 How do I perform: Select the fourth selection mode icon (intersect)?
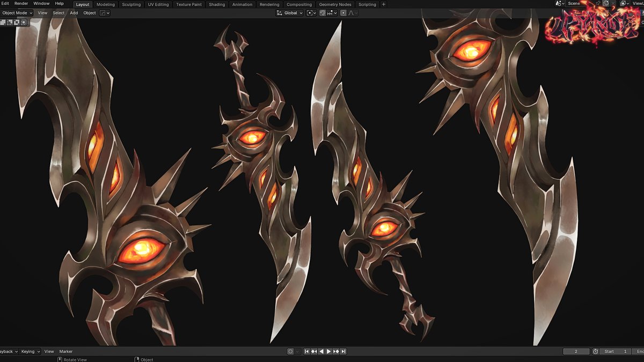(24, 22)
